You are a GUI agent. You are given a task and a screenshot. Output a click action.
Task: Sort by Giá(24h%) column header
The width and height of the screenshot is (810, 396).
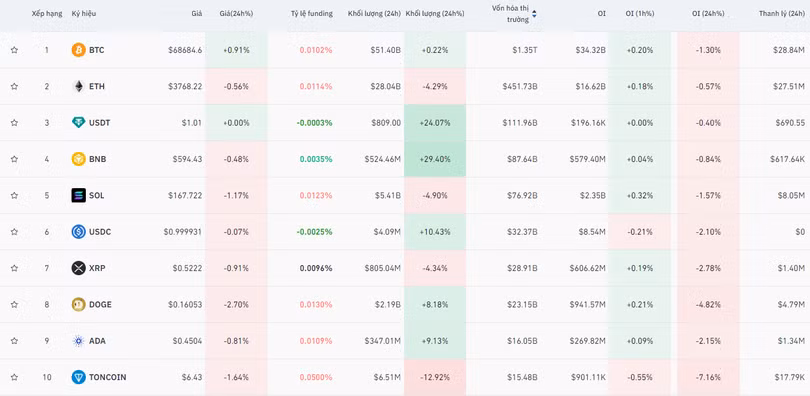[x=236, y=14]
